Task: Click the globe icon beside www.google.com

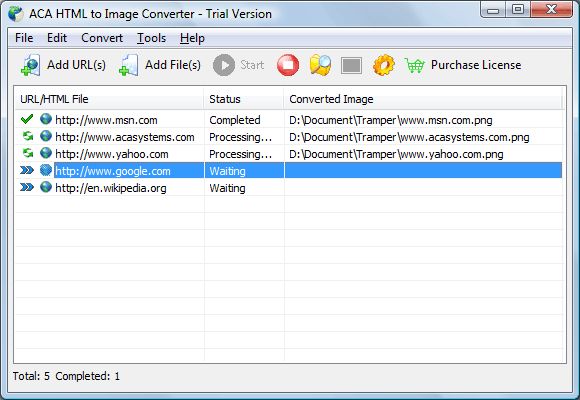Action: (x=46, y=170)
